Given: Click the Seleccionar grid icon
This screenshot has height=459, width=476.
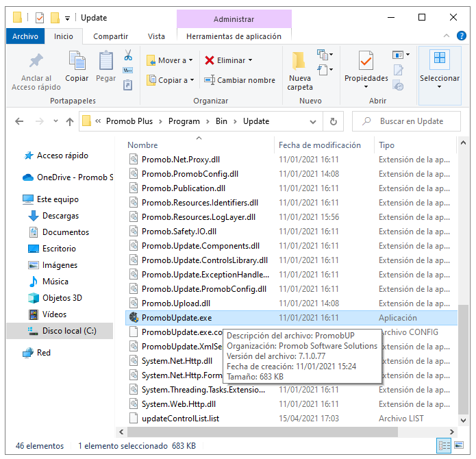Looking at the screenshot, I should (439, 58).
